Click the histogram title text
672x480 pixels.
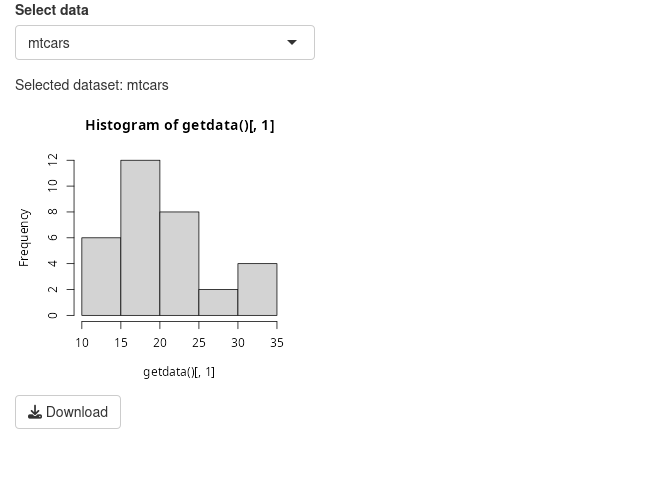click(180, 125)
